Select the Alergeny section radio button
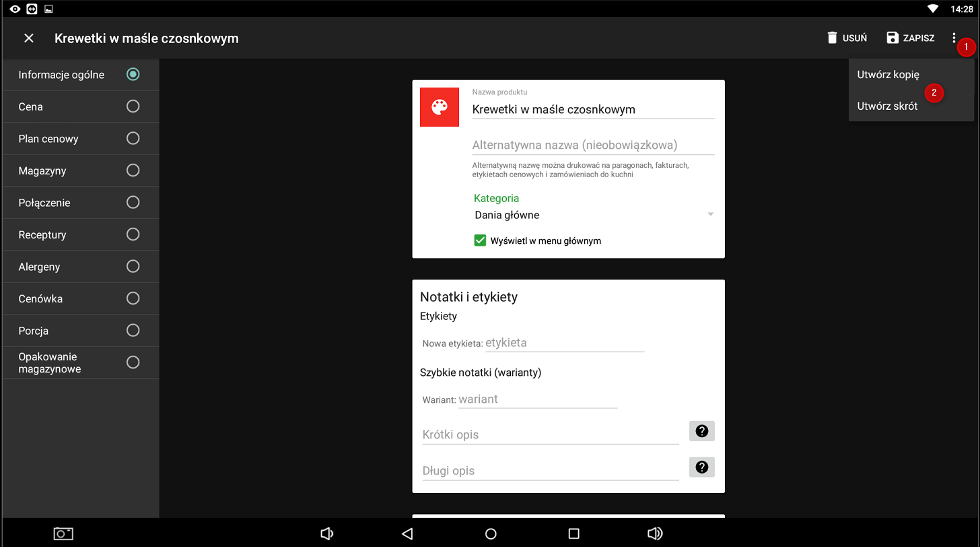Viewport: 980px width, 547px height. pyautogui.click(x=133, y=267)
